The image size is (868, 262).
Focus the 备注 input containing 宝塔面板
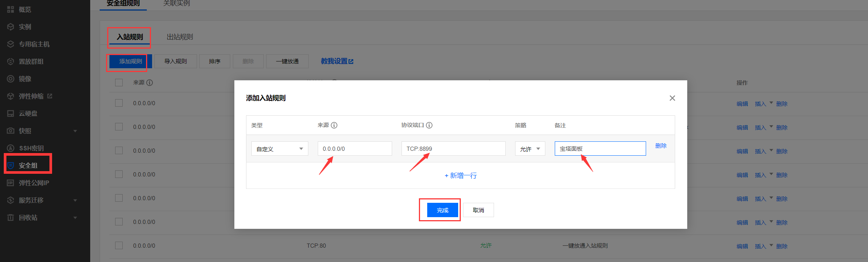click(x=600, y=149)
